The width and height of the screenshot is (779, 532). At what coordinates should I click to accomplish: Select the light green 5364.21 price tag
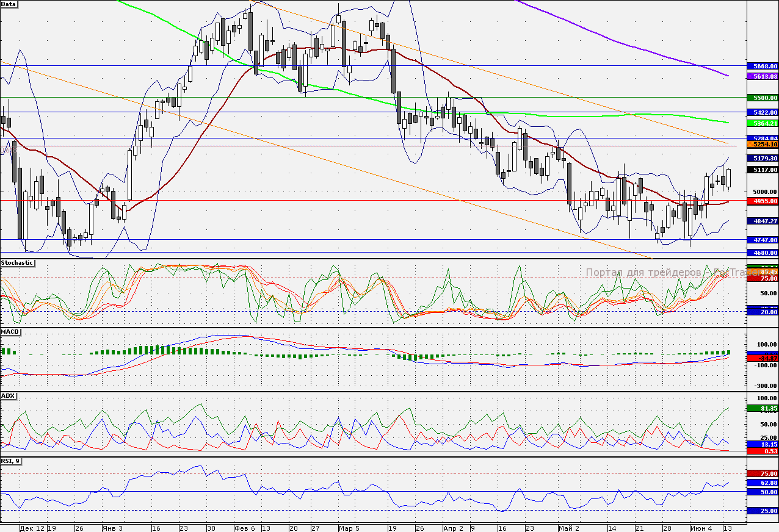tap(763, 123)
